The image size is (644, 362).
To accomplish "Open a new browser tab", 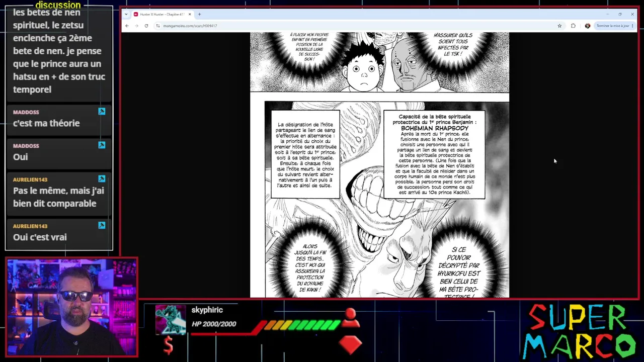I will pyautogui.click(x=199, y=14).
